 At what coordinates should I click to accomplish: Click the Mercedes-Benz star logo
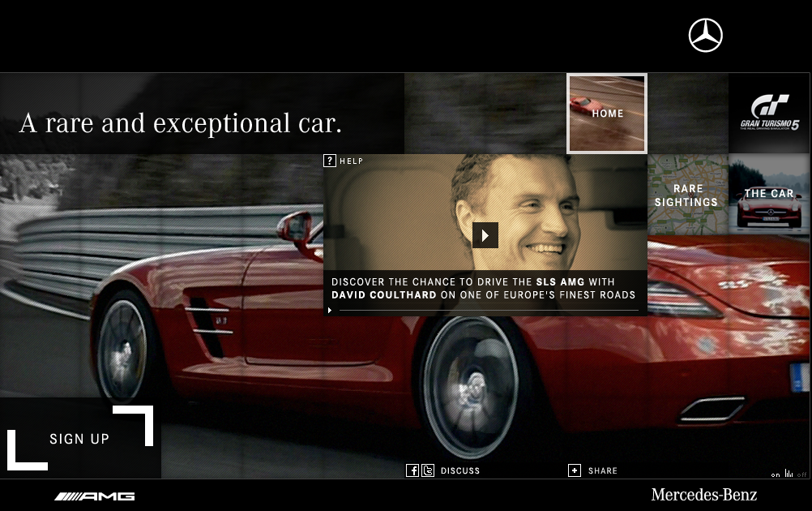705,35
